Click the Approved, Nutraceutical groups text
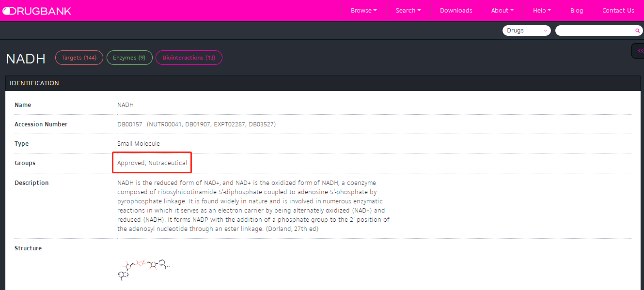The height and width of the screenshot is (290, 644). coord(152,163)
